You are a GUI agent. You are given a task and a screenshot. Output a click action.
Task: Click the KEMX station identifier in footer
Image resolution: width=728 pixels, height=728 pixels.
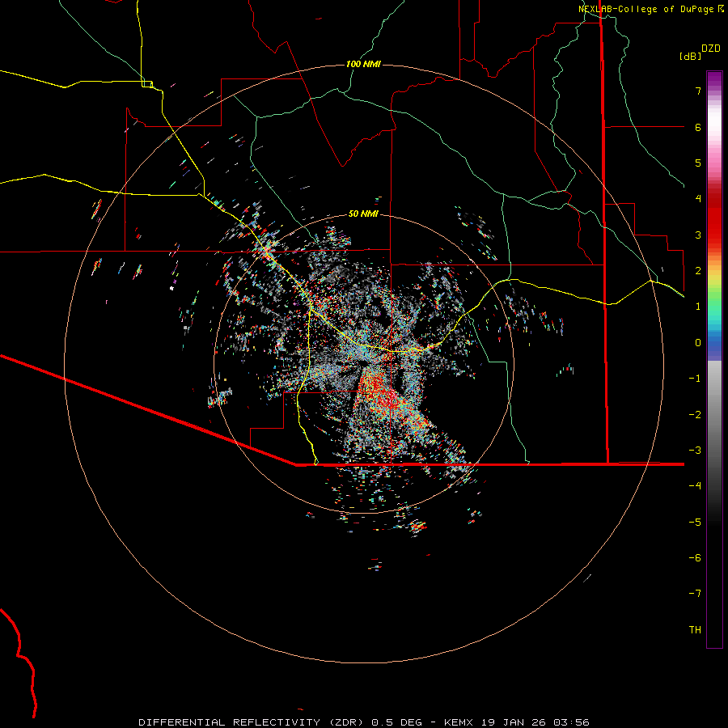(459, 722)
